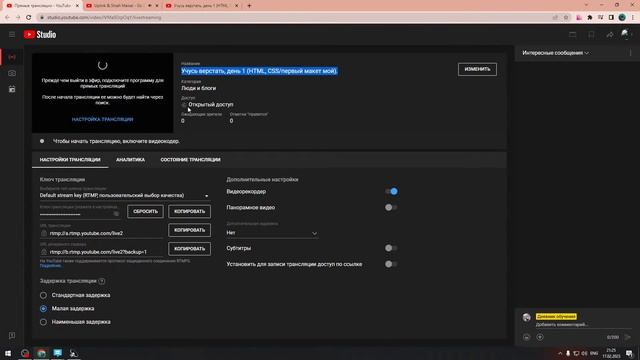Select the Manage calendar icon in sidebar
This screenshot has height=360, width=640.
[x=12, y=89]
